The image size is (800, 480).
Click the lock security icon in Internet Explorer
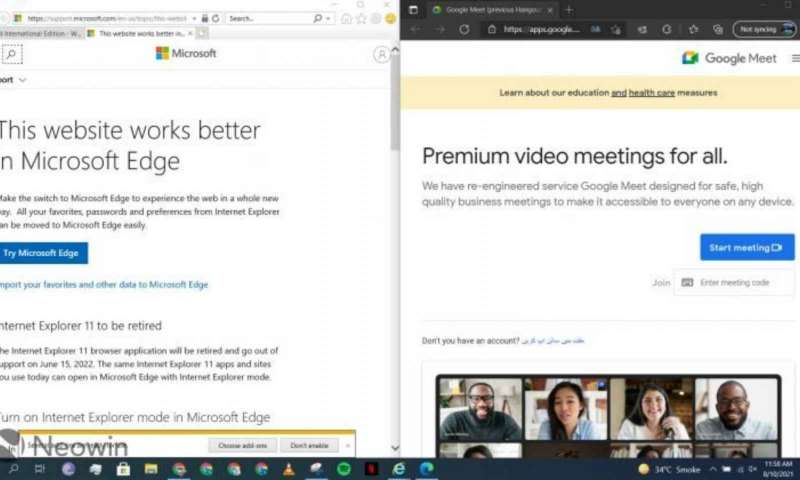click(x=205, y=18)
